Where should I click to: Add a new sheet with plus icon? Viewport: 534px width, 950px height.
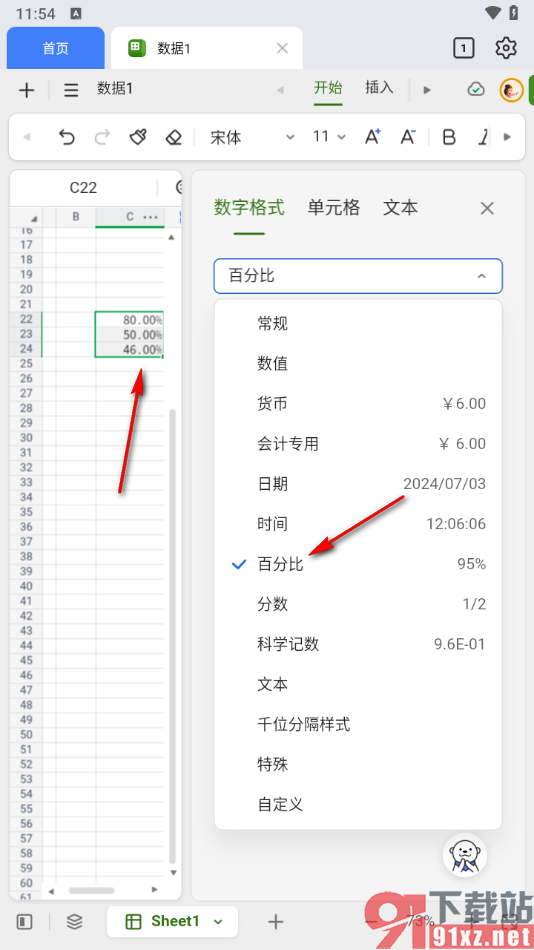[x=276, y=922]
